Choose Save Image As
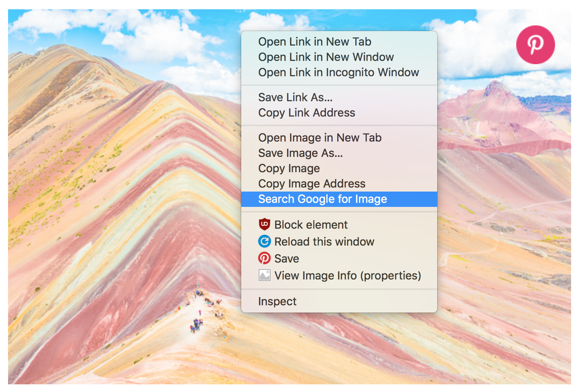The image size is (580, 392). pos(300,153)
